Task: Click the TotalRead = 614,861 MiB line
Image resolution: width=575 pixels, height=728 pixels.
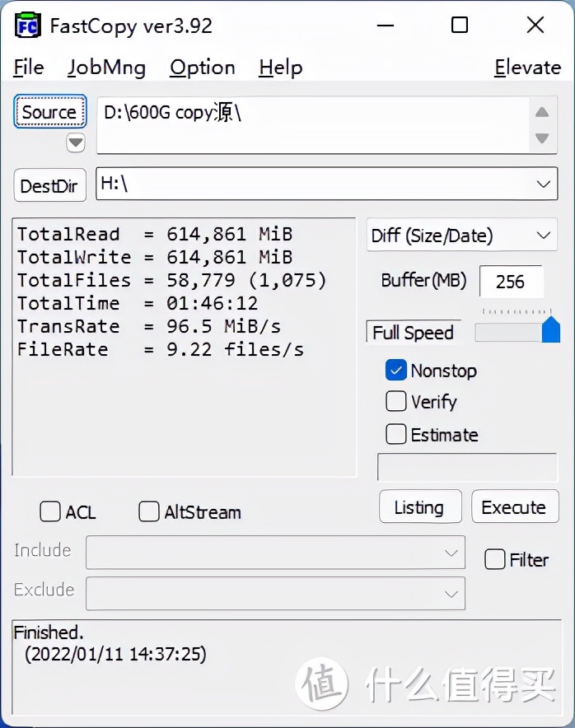Action: click(155, 234)
